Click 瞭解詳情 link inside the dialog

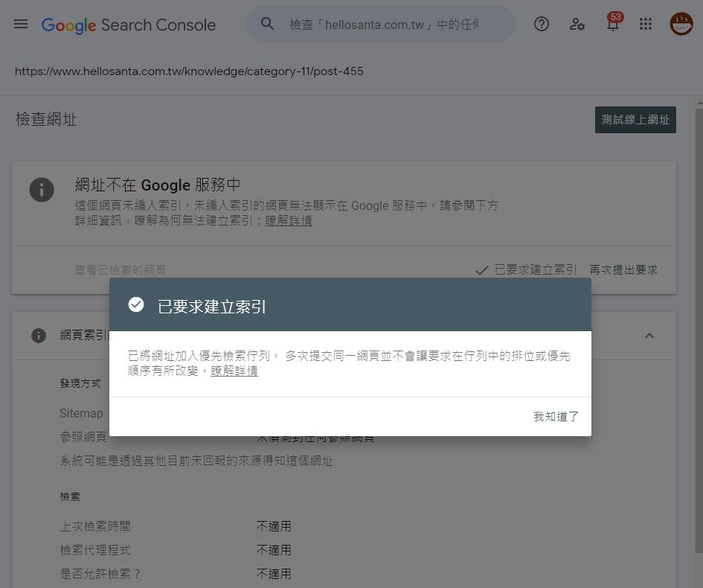pyautogui.click(x=234, y=371)
